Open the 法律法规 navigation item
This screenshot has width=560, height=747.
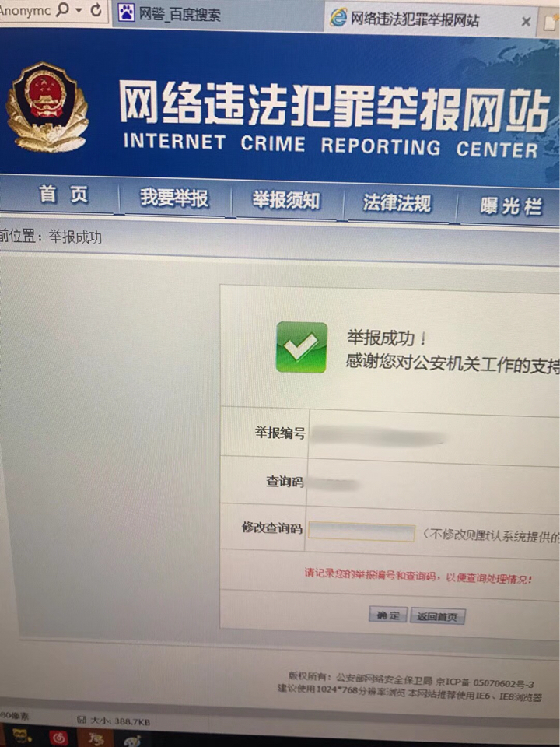[x=397, y=203]
